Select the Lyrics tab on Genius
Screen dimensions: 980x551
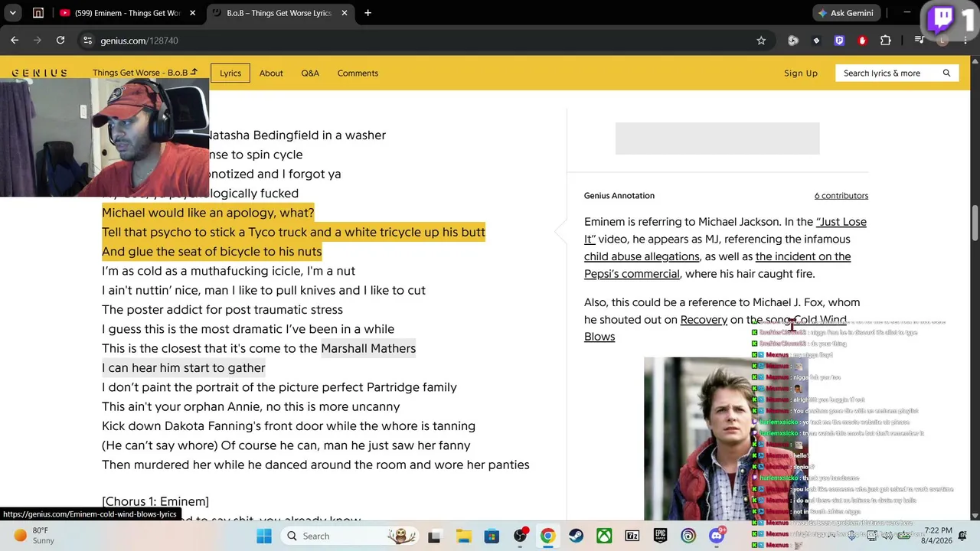click(230, 73)
